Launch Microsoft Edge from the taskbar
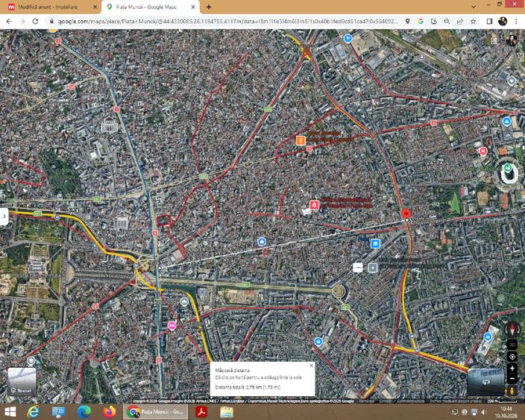This screenshot has width=525, height=420. click(84, 412)
